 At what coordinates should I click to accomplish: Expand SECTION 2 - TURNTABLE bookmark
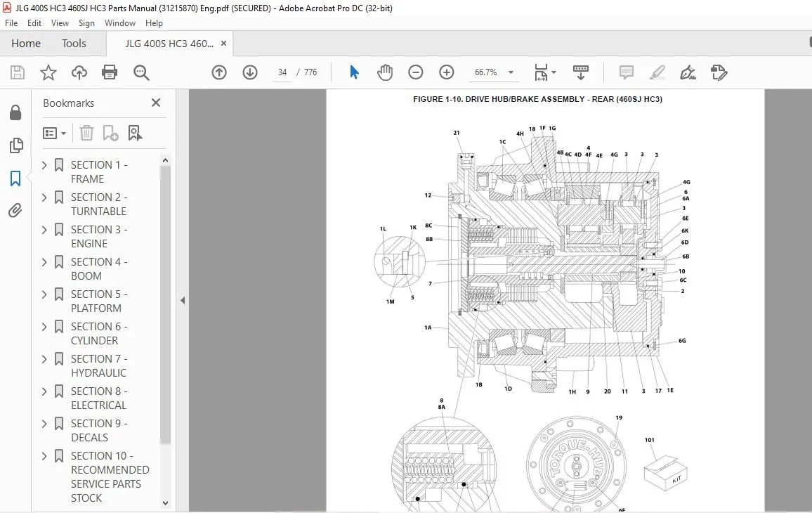click(x=44, y=197)
